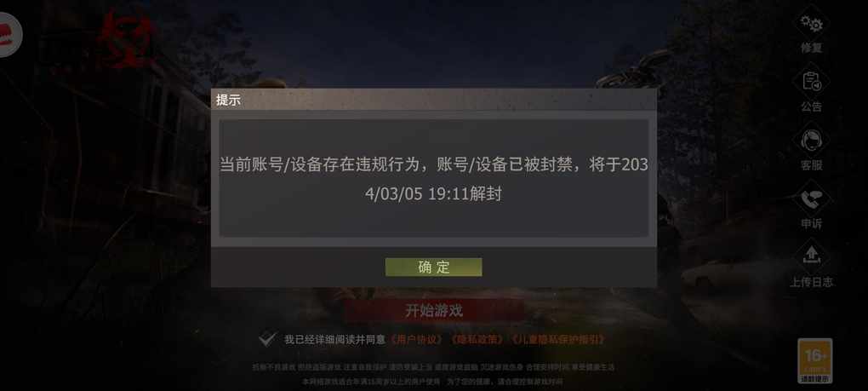The width and height of the screenshot is (868, 391).
Task: Open the 公告 announcements clipboard icon
Action: 812,83
